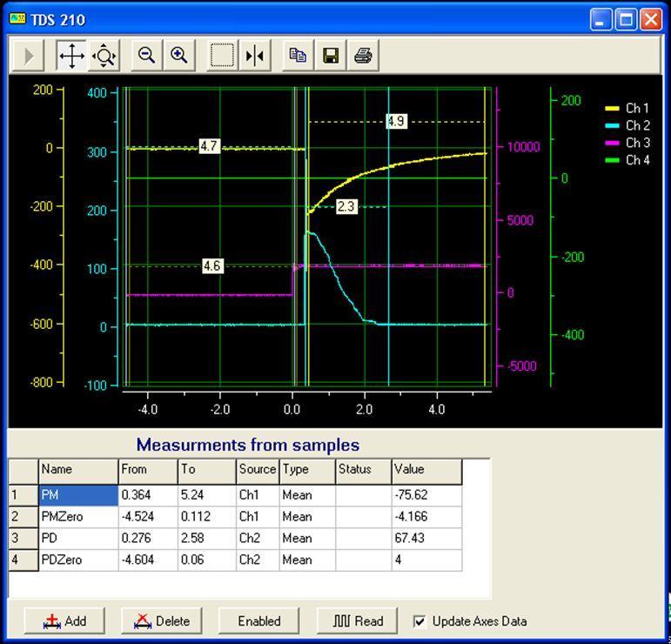Click the Name column header
671x644 pixels.
(78, 472)
